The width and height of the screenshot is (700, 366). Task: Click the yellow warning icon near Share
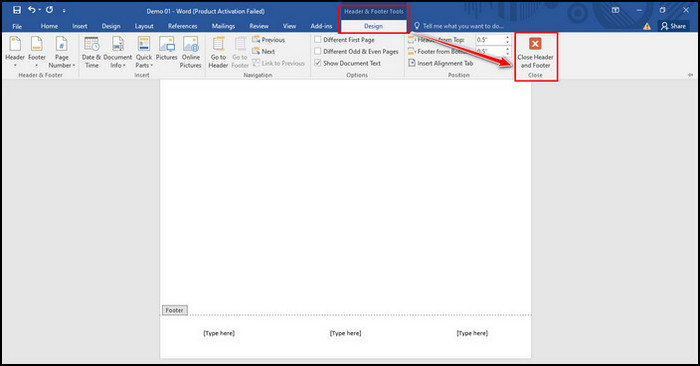coord(647,26)
